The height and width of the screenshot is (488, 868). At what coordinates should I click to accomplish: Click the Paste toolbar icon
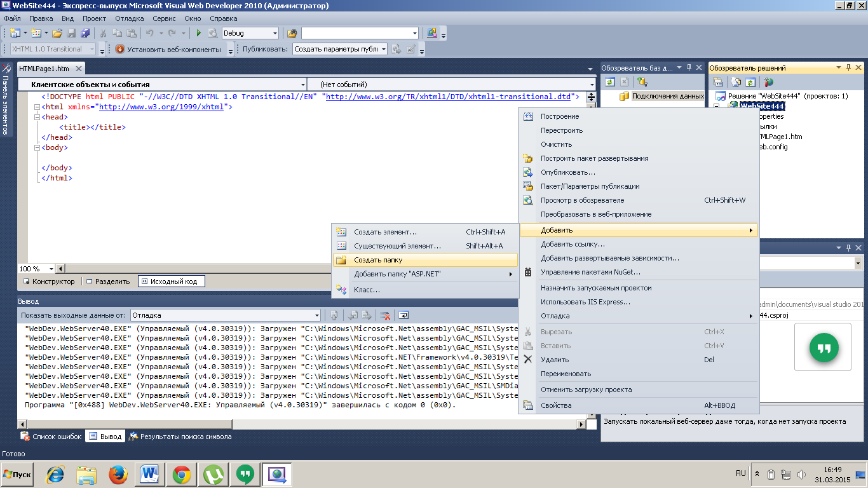point(132,33)
